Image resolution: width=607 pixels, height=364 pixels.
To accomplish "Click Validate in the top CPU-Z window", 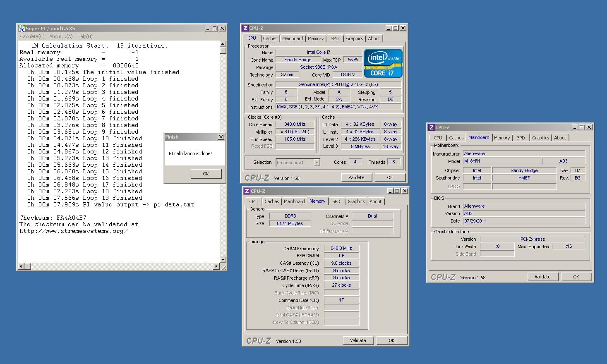I will [356, 177].
